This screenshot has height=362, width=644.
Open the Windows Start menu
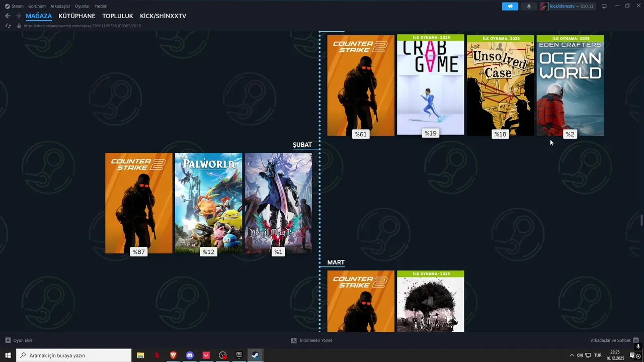[x=8, y=355]
